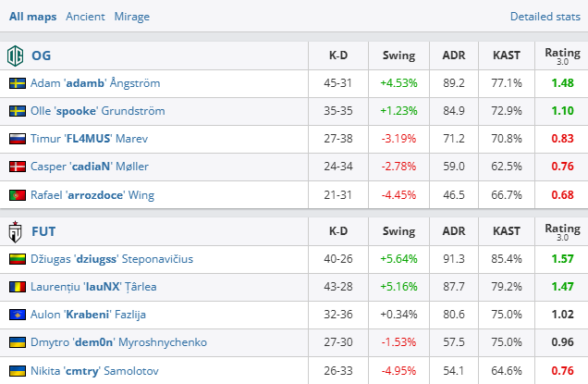Click the Danish flag beside cadiaN

point(17,167)
